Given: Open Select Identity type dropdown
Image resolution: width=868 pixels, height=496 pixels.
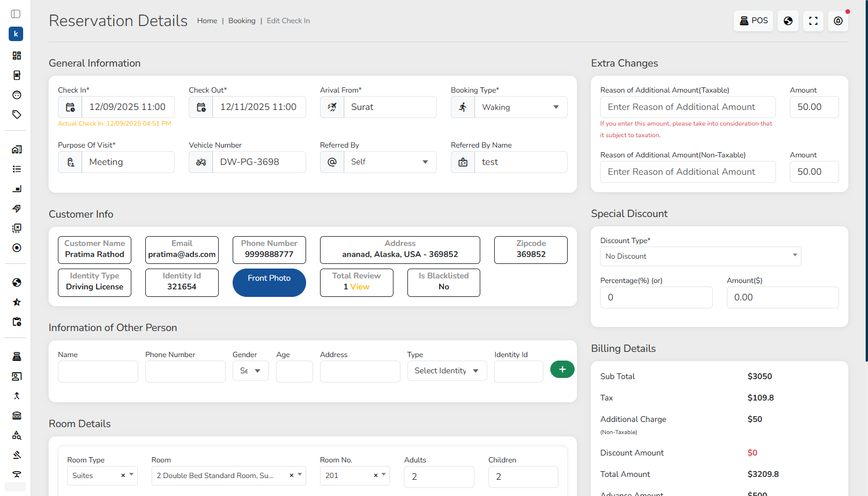Looking at the screenshot, I should [x=447, y=371].
